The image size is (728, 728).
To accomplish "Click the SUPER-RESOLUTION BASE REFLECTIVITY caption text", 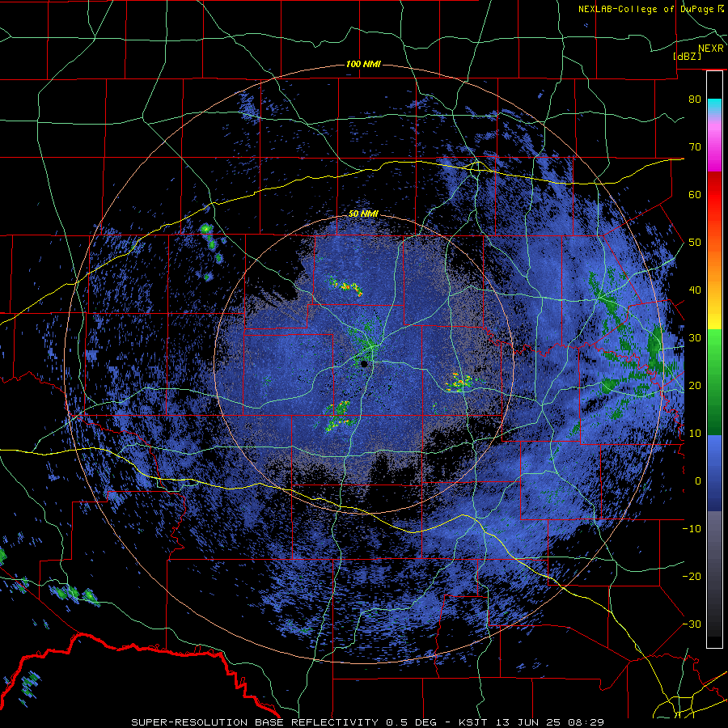I will pyautogui.click(x=254, y=722).
